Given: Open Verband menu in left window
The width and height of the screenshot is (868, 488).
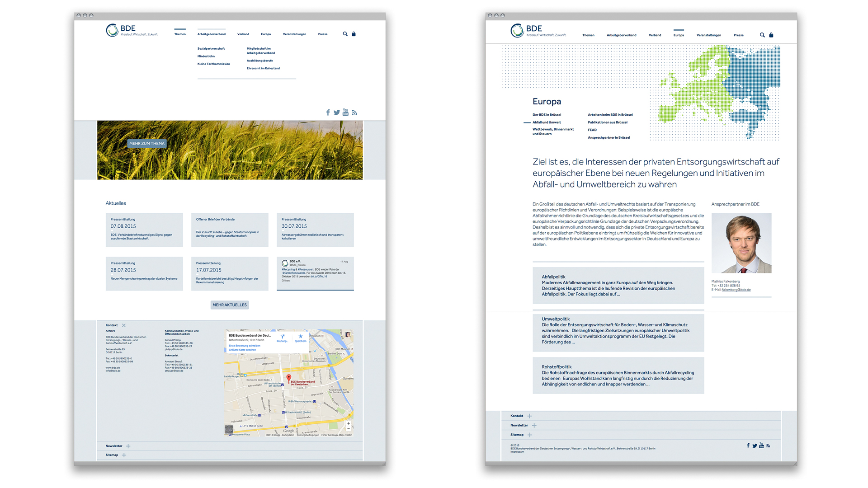Looking at the screenshot, I should pyautogui.click(x=243, y=34).
